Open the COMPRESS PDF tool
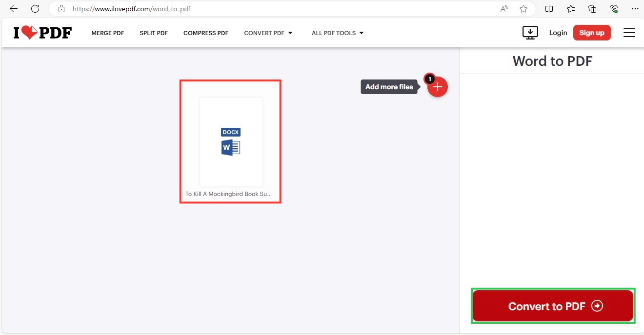 coord(206,33)
